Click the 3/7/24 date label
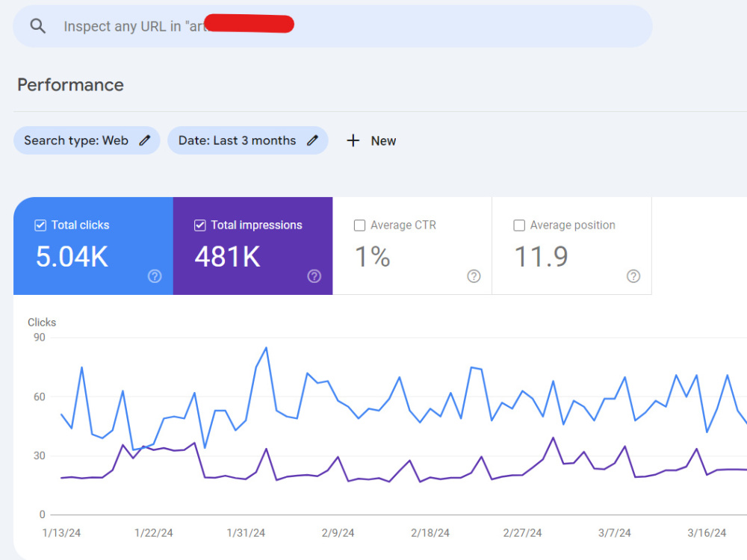This screenshot has height=560, width=747. 615,533
